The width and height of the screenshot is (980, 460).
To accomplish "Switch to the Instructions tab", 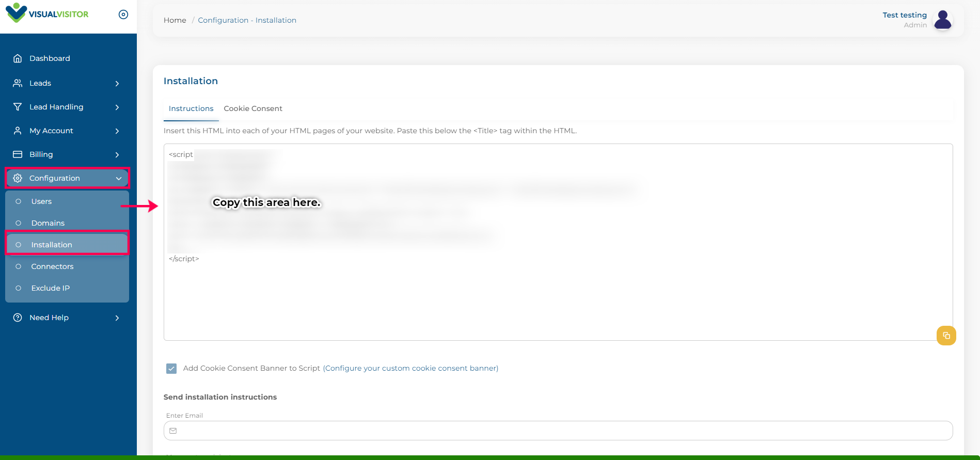I will pyautogui.click(x=191, y=108).
